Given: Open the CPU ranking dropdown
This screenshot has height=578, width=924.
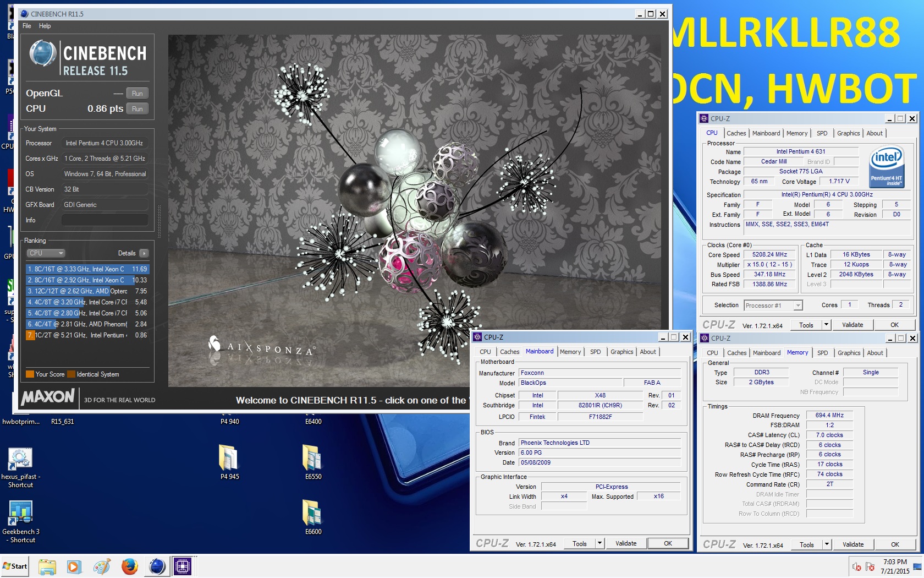Looking at the screenshot, I should [46, 253].
